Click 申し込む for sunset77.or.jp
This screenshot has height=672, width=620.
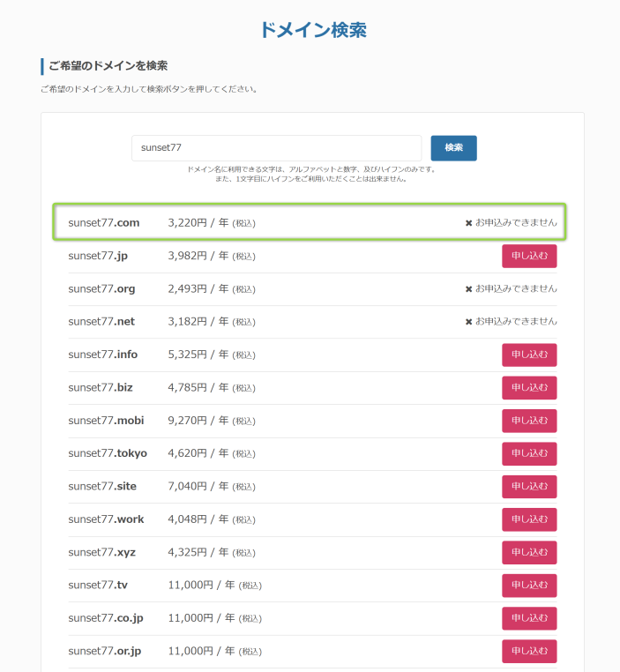529,651
